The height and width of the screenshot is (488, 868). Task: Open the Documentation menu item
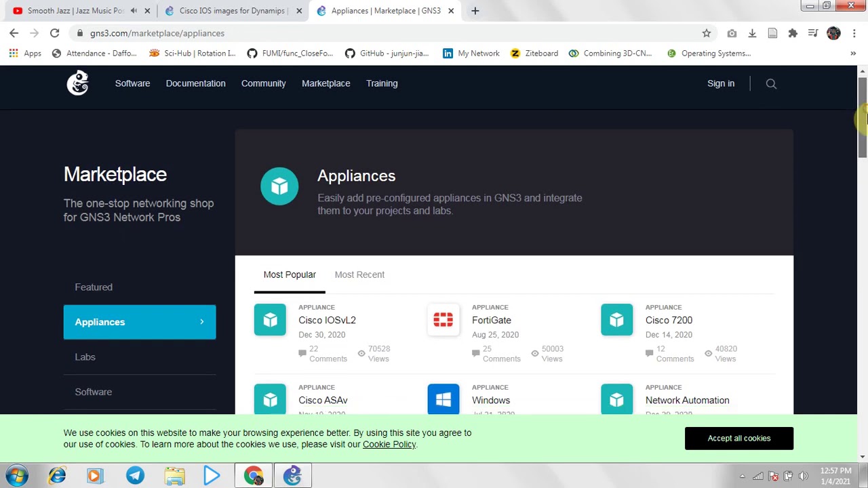click(195, 83)
